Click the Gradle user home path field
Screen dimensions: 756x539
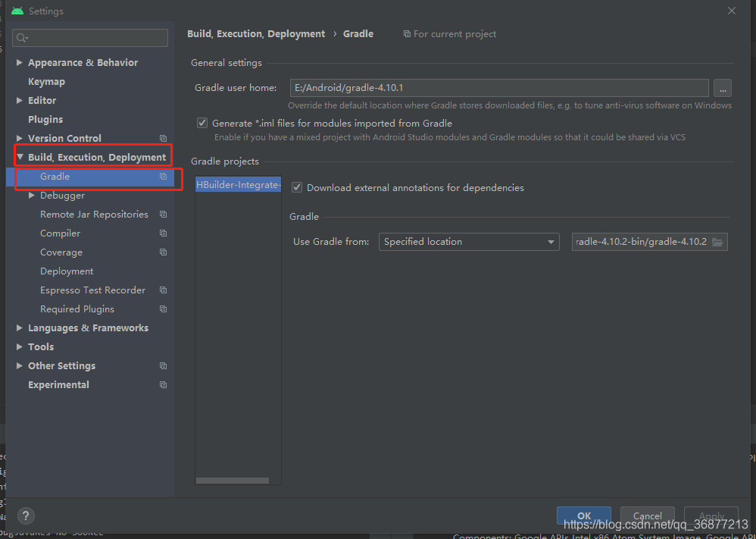click(x=499, y=88)
